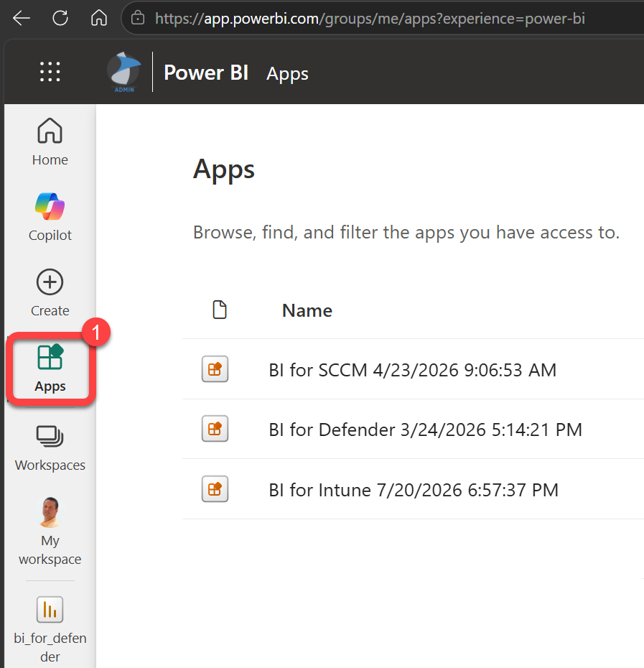Open the browser home page icon

coord(99,18)
